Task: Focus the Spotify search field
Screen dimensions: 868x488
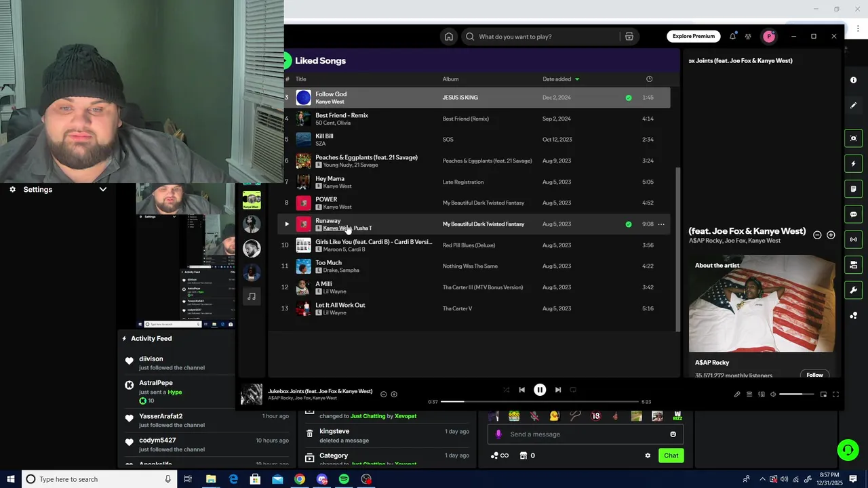Action: click(x=541, y=37)
